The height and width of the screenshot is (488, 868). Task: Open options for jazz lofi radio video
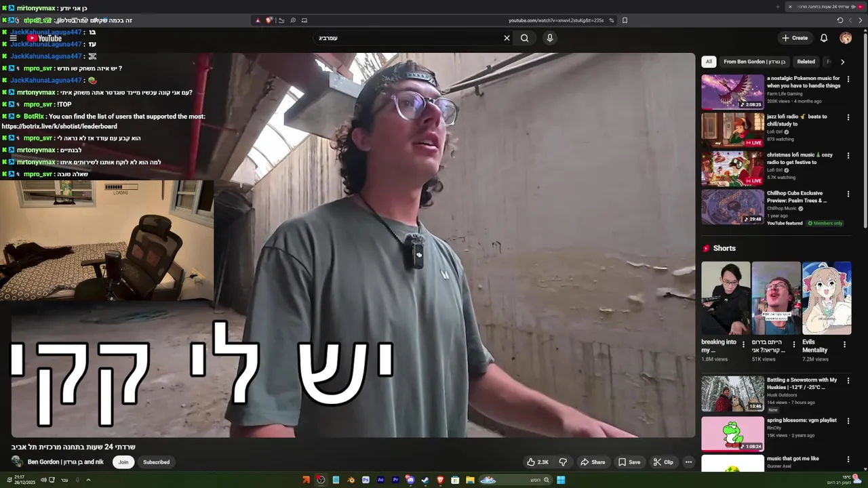click(848, 117)
